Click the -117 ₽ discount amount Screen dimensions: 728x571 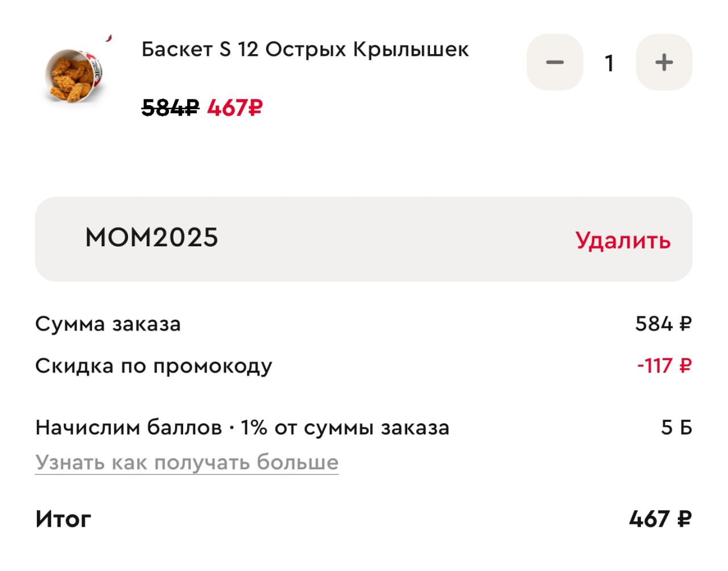(x=664, y=366)
